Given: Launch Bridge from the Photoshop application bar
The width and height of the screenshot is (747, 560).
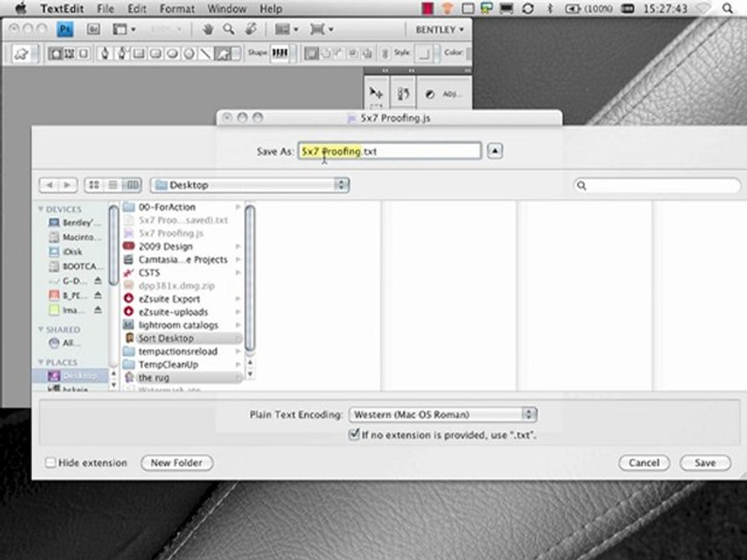Looking at the screenshot, I should (x=93, y=30).
